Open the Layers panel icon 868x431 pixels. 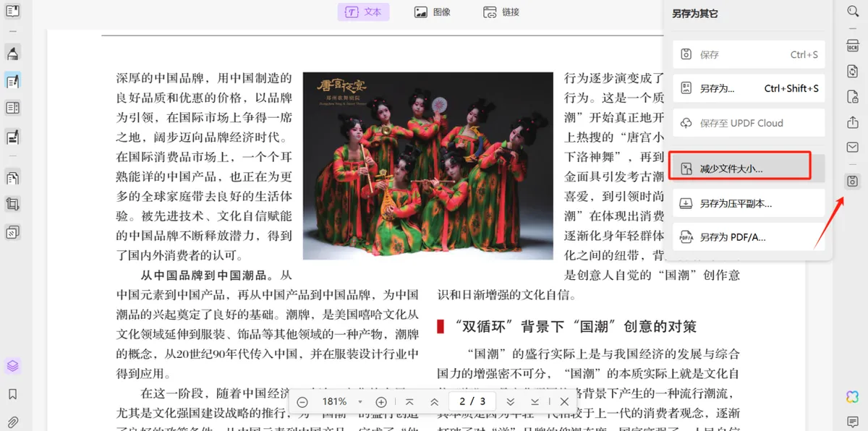click(12, 366)
